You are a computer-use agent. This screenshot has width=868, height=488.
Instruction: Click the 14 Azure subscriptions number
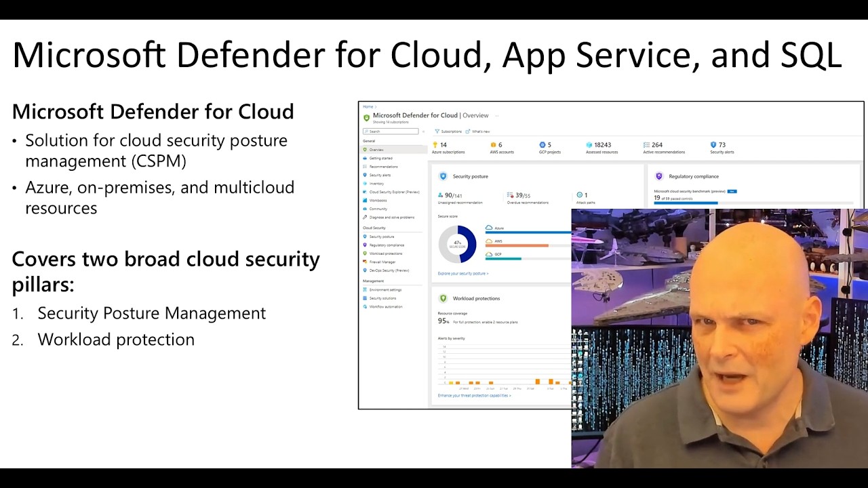tap(443, 145)
